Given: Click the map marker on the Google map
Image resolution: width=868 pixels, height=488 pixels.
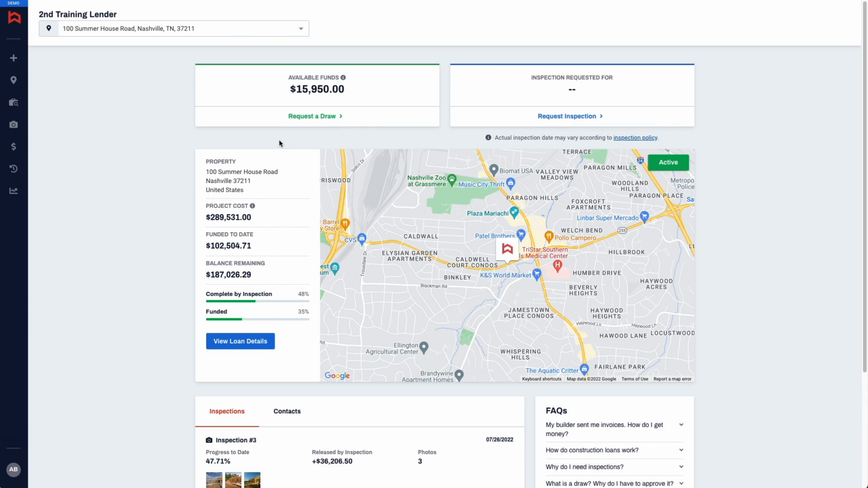Looking at the screenshot, I should tap(507, 249).
